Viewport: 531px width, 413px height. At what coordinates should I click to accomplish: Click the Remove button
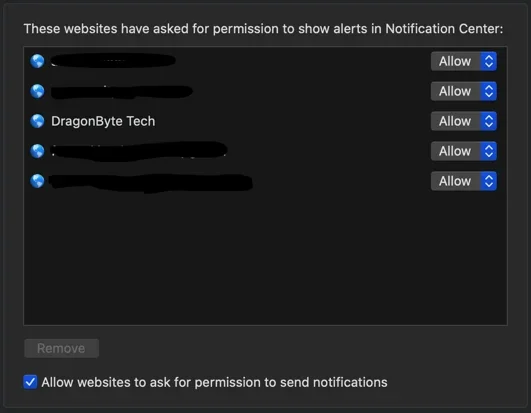[x=61, y=348]
